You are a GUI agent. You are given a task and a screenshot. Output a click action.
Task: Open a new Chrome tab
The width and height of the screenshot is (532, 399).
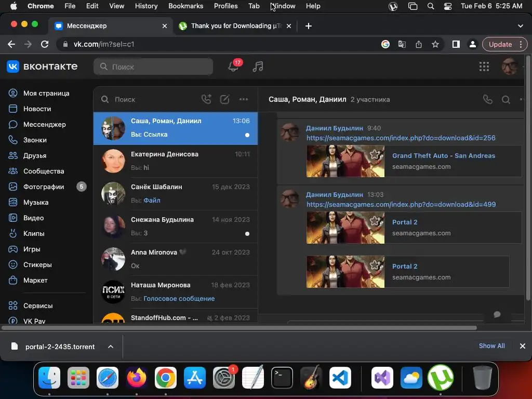pyautogui.click(x=309, y=26)
